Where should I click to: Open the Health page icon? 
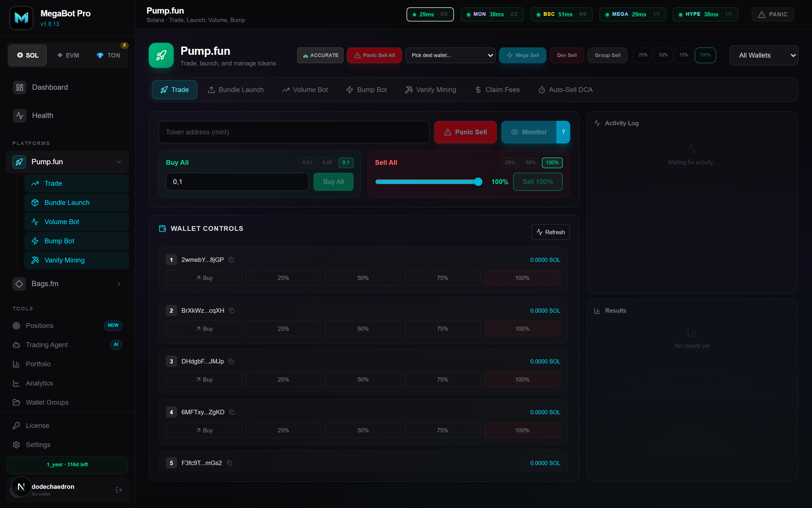pyautogui.click(x=20, y=116)
